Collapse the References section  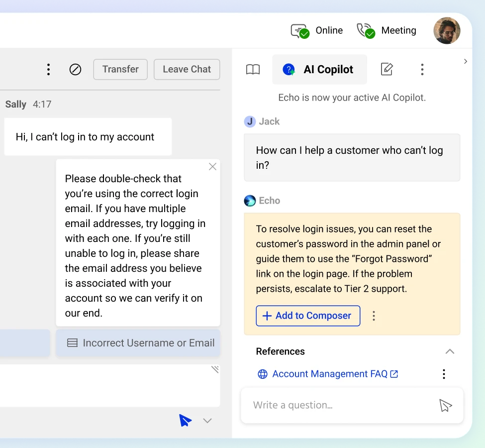coord(450,351)
